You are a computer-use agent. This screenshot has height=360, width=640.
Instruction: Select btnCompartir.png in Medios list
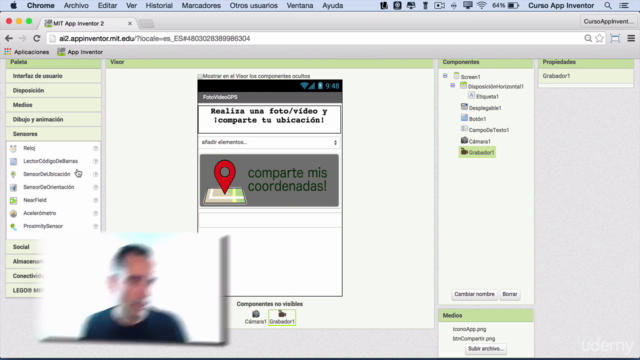474,338
